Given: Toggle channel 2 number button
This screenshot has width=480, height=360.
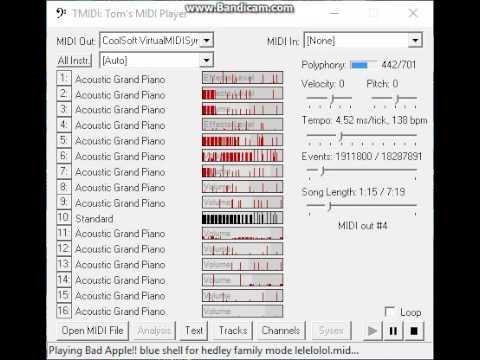Looking at the screenshot, I should point(64,94).
